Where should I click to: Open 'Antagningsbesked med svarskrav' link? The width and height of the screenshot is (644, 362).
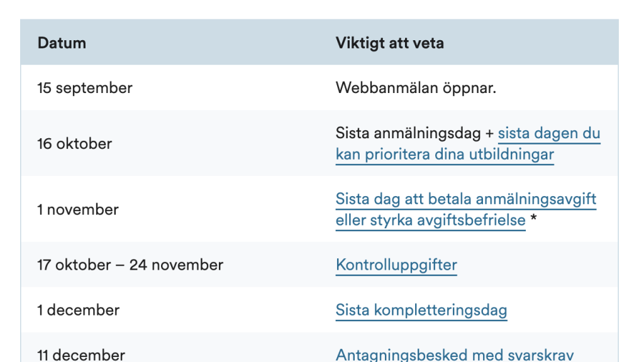tap(455, 354)
